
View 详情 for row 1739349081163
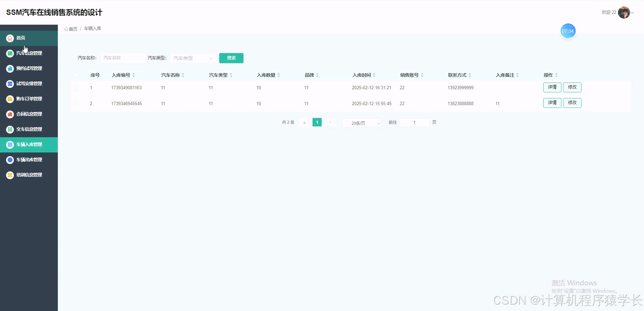(x=552, y=87)
